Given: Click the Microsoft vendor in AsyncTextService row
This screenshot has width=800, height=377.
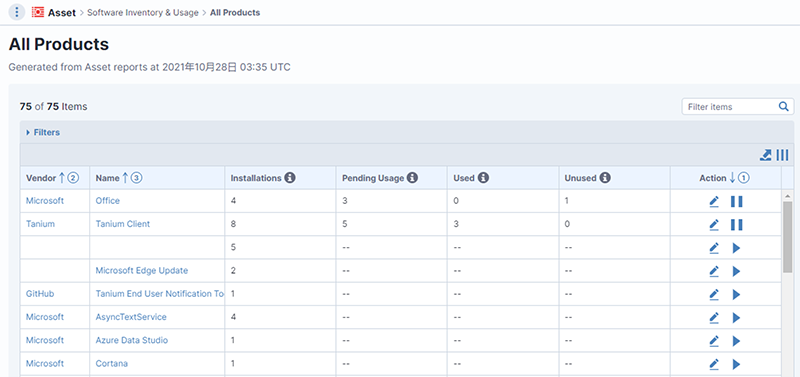Looking at the screenshot, I should point(45,317).
